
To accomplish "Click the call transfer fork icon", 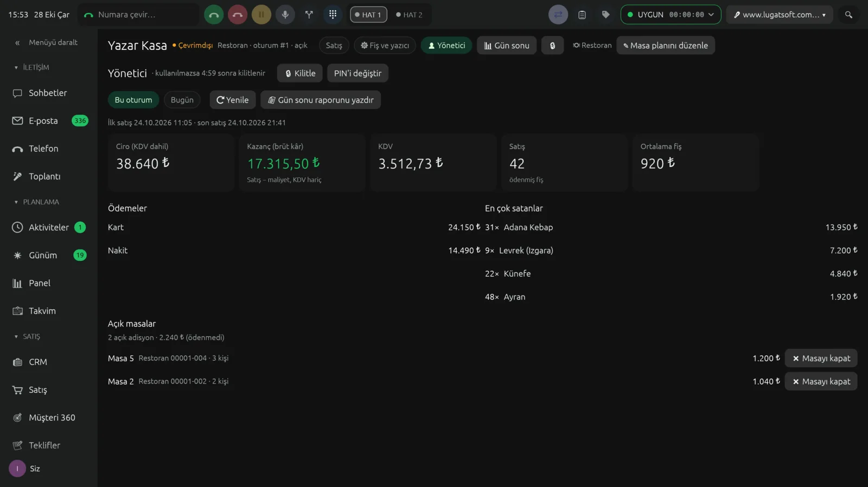I will [309, 15].
